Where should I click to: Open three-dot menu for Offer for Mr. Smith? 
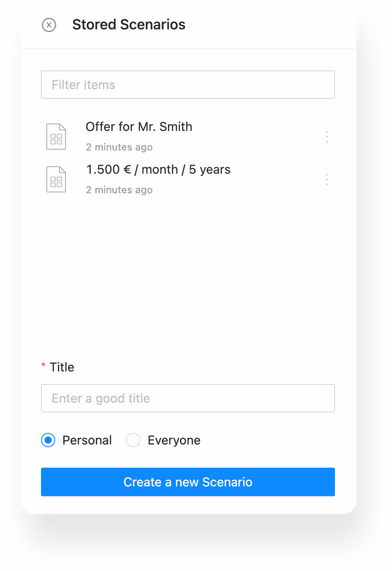(x=327, y=137)
